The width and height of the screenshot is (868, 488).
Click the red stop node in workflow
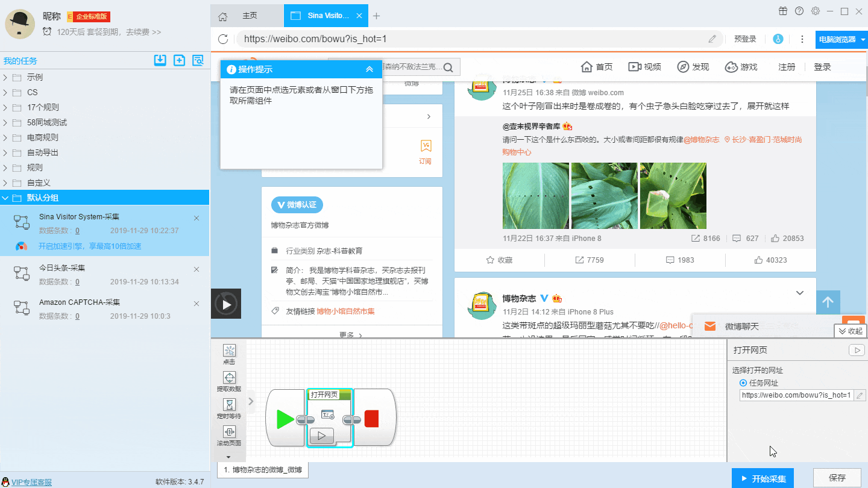click(372, 419)
